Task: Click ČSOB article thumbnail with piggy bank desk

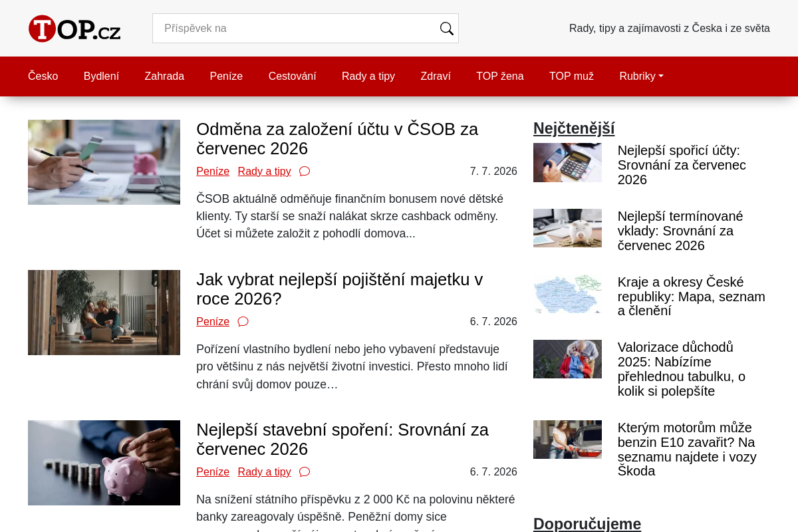Action: [104, 162]
